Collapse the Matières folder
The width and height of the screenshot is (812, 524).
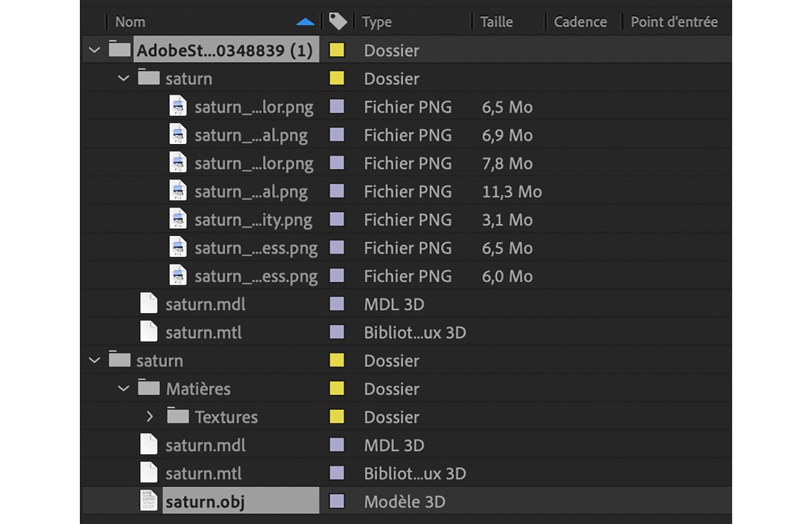tap(124, 388)
